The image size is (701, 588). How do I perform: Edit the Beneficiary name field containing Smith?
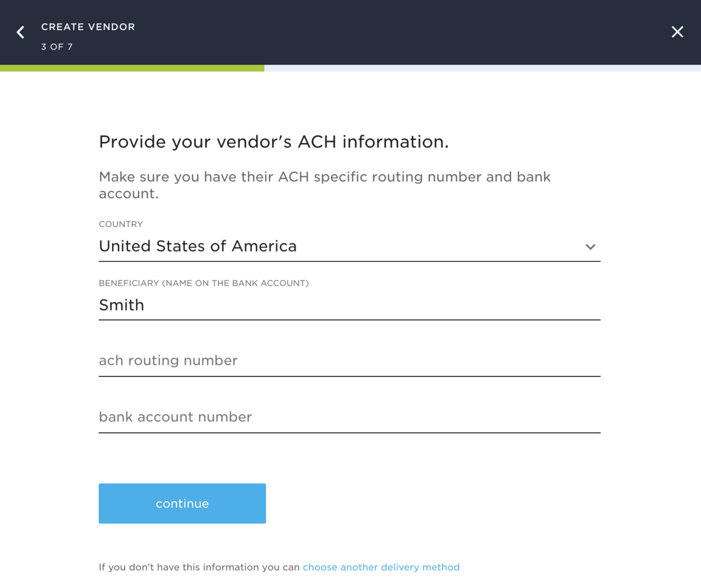[349, 305]
